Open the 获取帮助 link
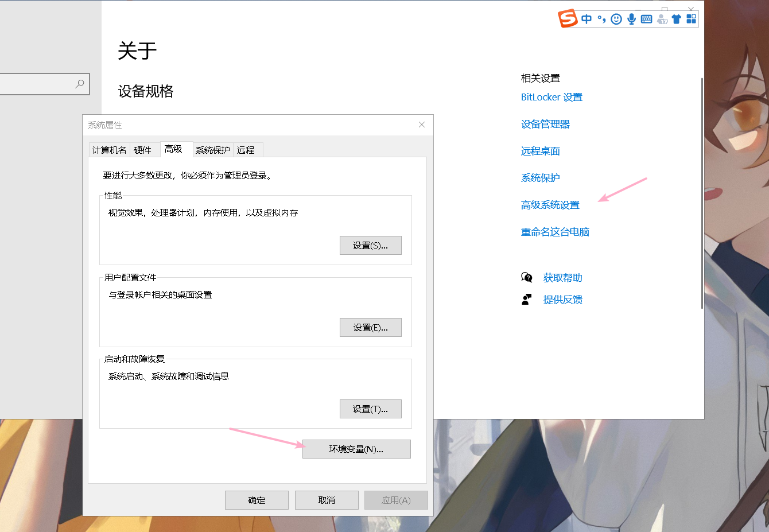 click(563, 278)
